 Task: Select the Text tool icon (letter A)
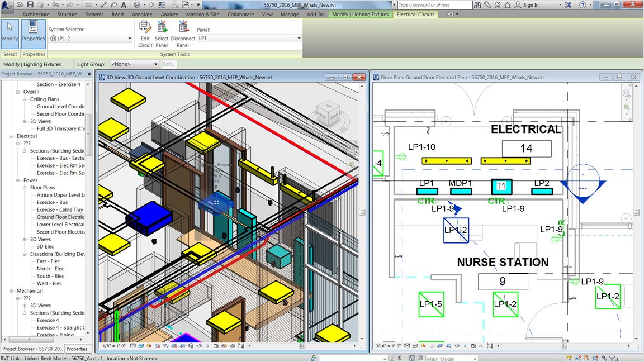tap(123, 4)
